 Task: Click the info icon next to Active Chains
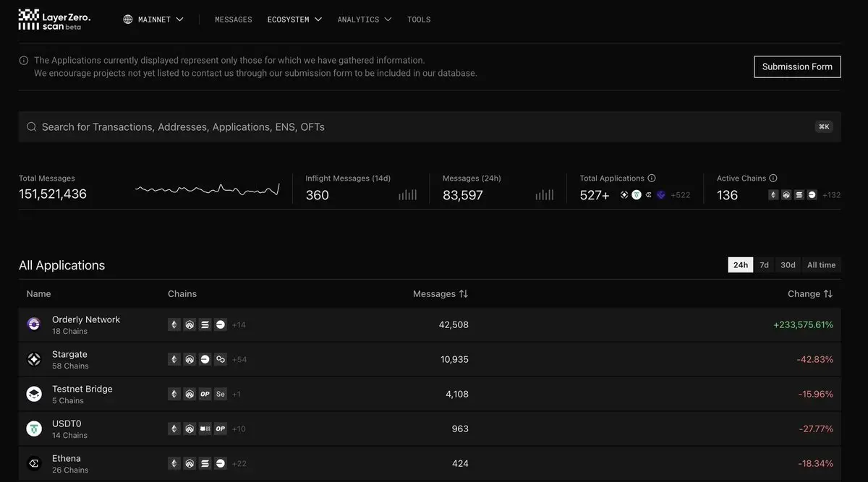coord(773,178)
